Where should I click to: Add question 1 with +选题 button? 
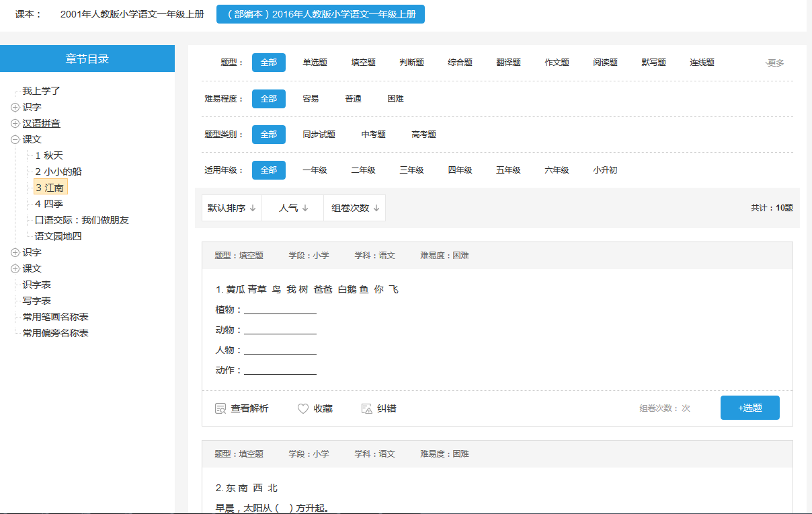(750, 408)
